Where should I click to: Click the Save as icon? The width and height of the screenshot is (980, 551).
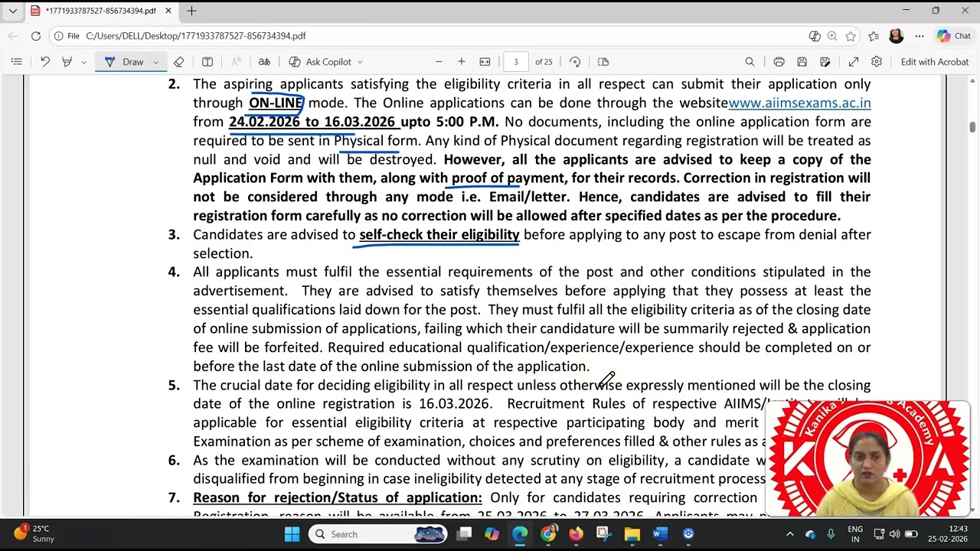click(x=825, y=62)
